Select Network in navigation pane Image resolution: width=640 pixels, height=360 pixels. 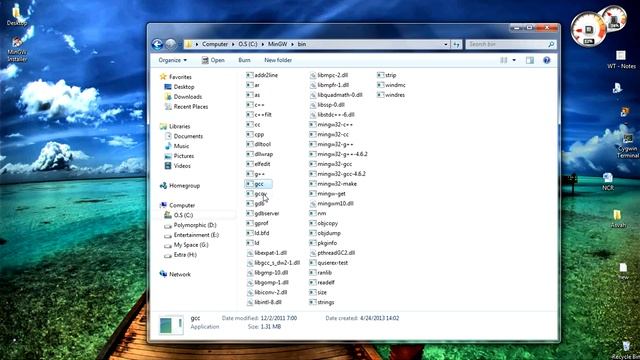tap(175, 274)
